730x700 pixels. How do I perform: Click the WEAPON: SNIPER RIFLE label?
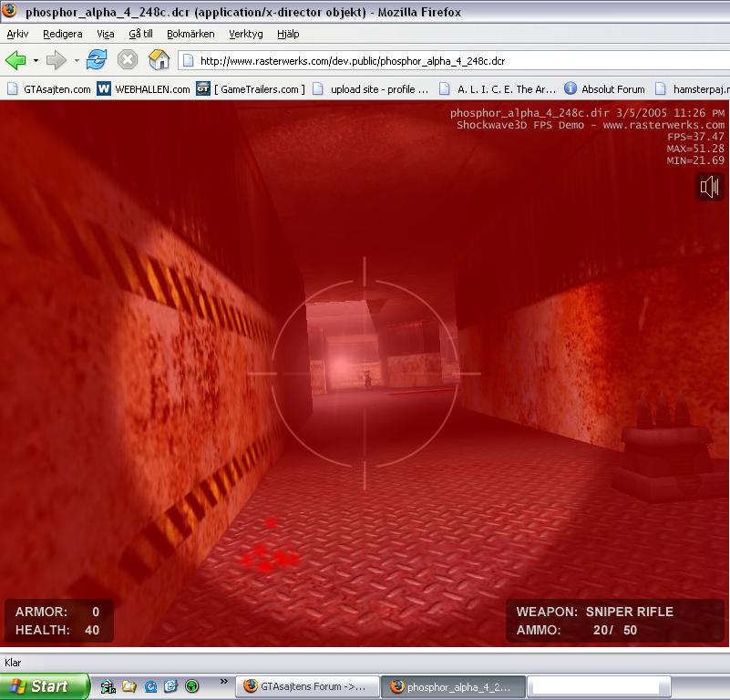594,612
